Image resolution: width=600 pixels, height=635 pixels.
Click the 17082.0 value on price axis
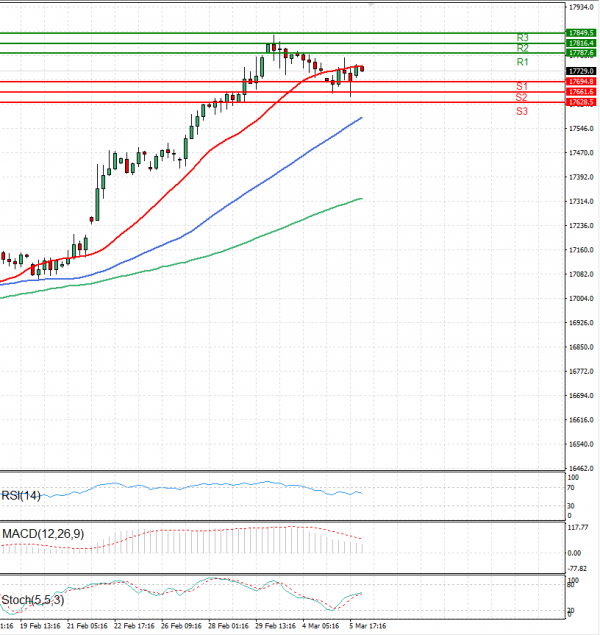click(581, 274)
